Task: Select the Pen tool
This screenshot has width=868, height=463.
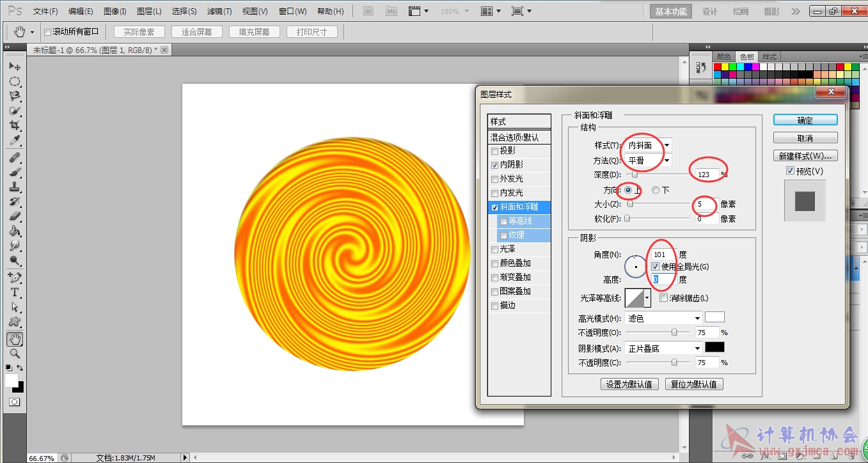Action: [15, 278]
